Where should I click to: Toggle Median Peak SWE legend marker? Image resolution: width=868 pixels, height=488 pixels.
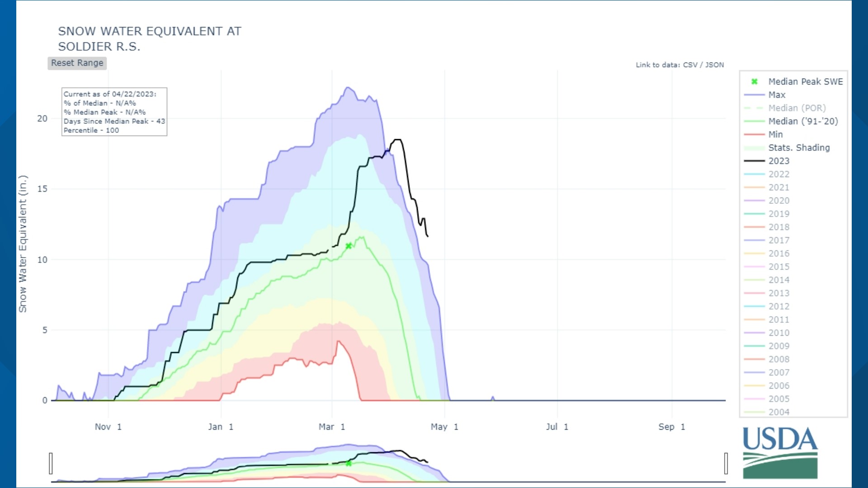click(x=805, y=82)
